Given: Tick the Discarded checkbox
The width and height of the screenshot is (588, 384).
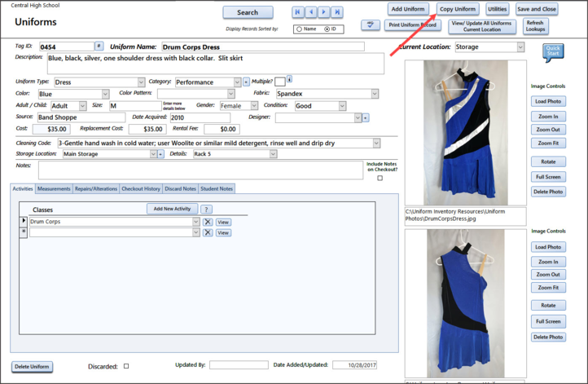Looking at the screenshot, I should point(126,366).
